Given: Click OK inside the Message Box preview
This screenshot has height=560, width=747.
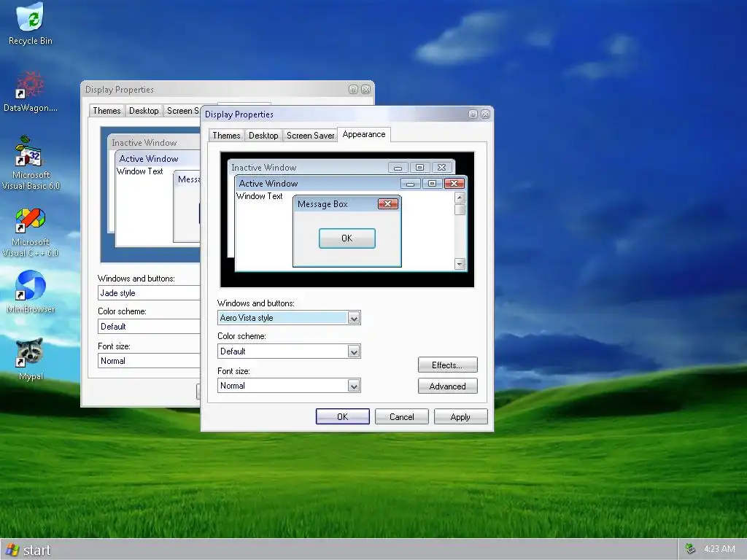Looking at the screenshot, I should point(347,238).
